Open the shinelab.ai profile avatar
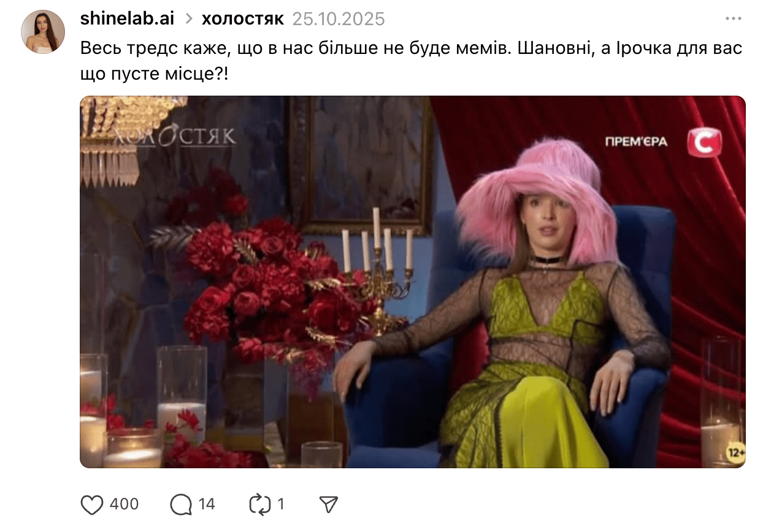This screenshot has width=763, height=532. 43,32
